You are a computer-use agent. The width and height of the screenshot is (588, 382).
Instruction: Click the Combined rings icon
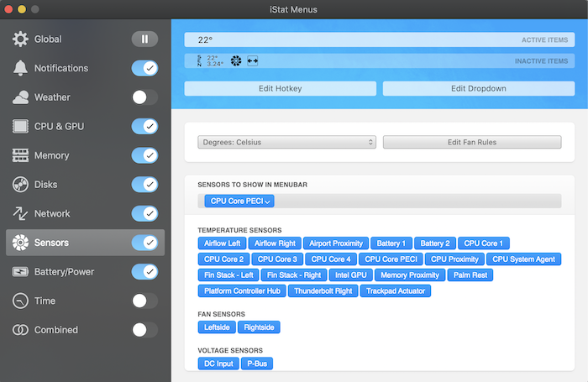[20, 330]
